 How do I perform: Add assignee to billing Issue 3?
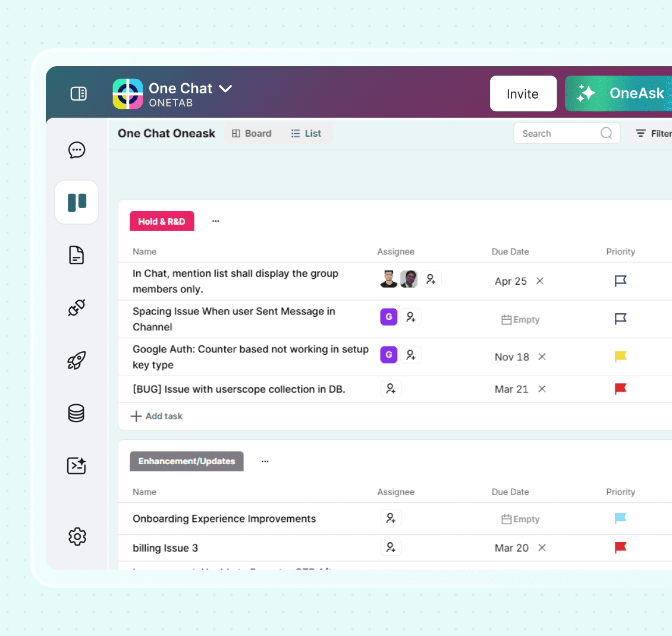(391, 547)
